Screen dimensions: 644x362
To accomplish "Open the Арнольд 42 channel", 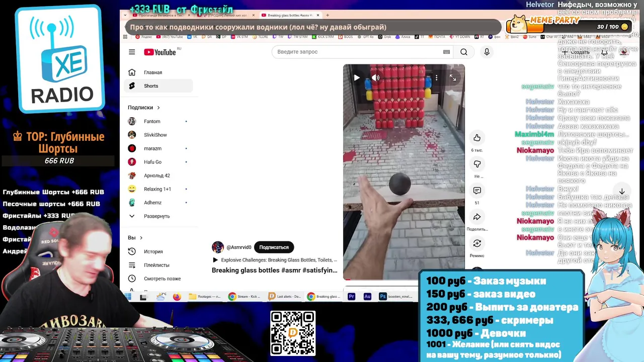I will click(x=158, y=175).
